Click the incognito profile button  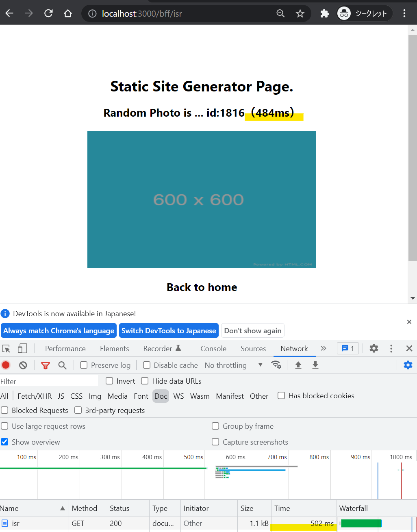[364, 13]
